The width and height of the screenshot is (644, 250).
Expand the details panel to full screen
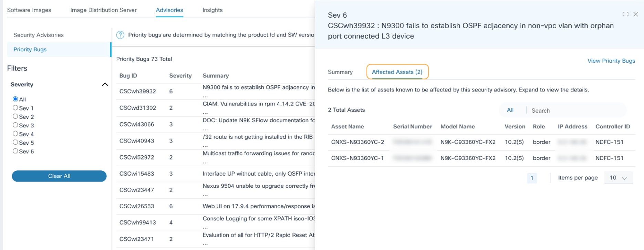pyautogui.click(x=625, y=14)
